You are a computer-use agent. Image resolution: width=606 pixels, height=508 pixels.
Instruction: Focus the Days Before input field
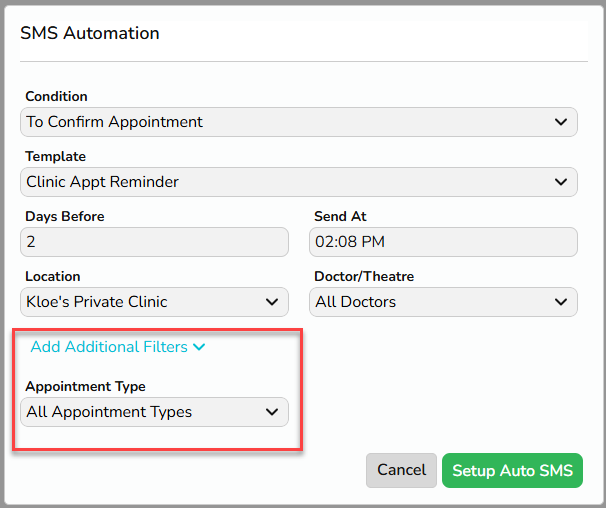tap(154, 242)
